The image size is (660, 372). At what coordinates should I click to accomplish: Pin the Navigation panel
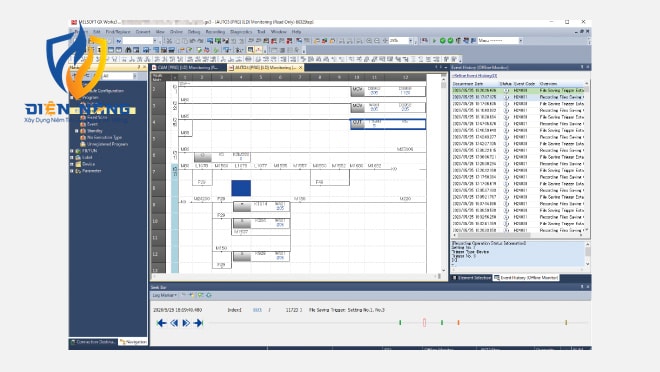(138, 67)
